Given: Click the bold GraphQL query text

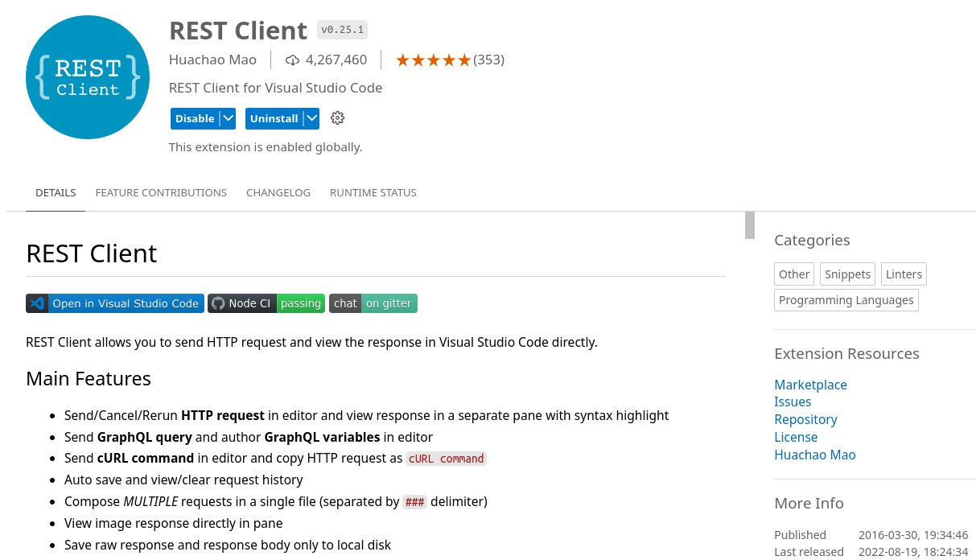Looking at the screenshot, I should [x=145, y=438].
